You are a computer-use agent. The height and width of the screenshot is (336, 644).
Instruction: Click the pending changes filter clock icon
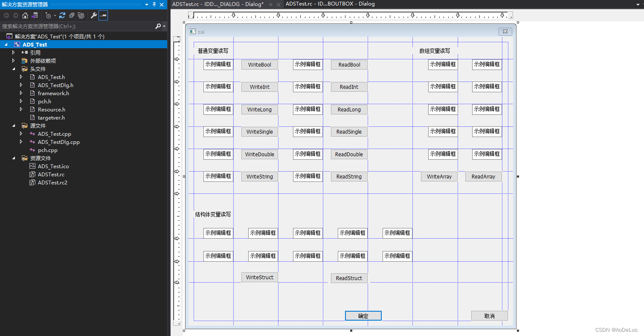pyautogui.click(x=48, y=15)
